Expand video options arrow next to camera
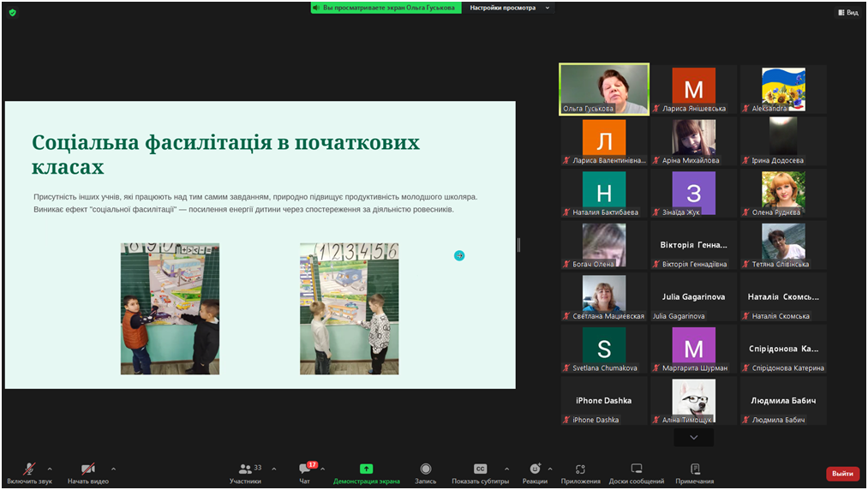Image resolution: width=868 pixels, height=490 pixels. click(x=113, y=469)
